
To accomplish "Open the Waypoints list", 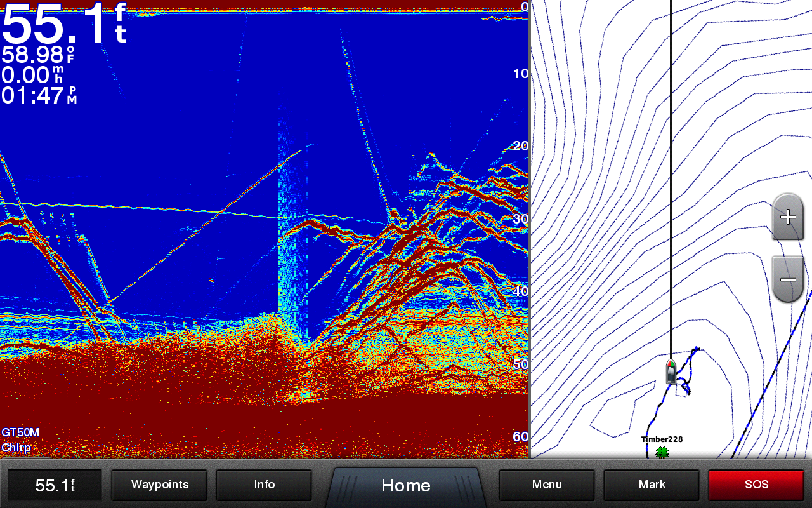I will (x=159, y=485).
